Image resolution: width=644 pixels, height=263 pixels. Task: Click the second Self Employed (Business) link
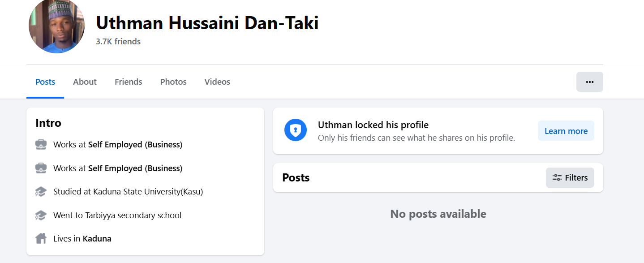(135, 168)
